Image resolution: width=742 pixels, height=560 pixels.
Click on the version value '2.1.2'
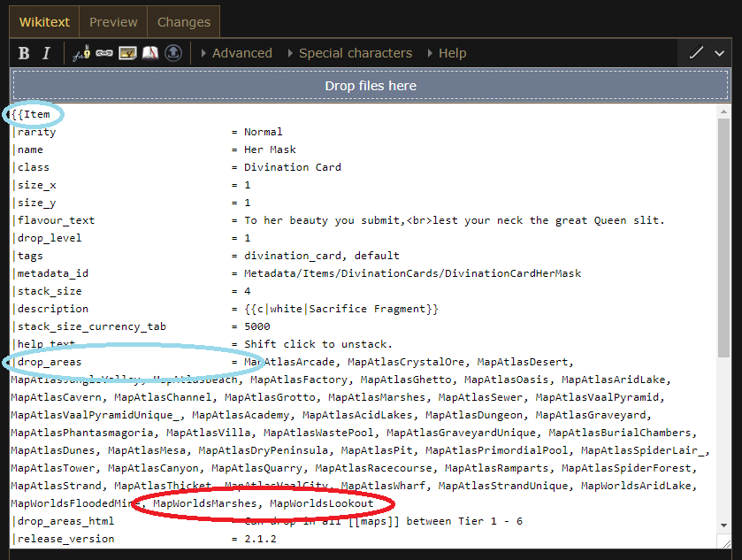click(x=260, y=539)
